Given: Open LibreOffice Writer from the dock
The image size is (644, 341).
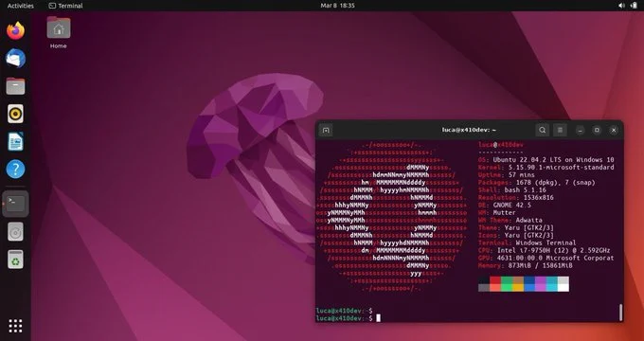Looking at the screenshot, I should [x=15, y=141].
